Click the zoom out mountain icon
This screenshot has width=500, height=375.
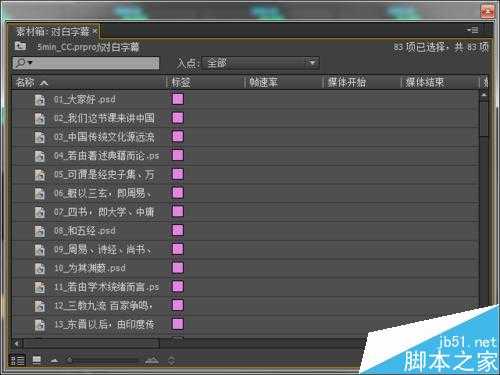click(54, 361)
